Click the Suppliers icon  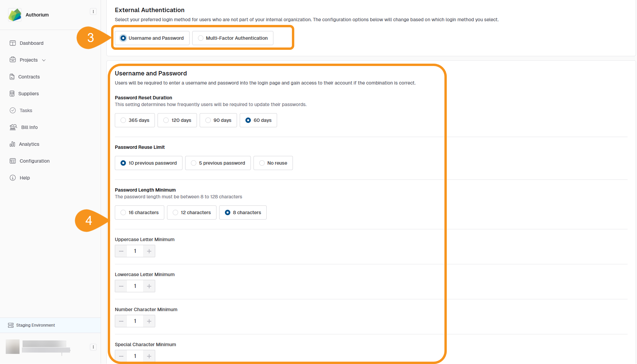(x=12, y=94)
